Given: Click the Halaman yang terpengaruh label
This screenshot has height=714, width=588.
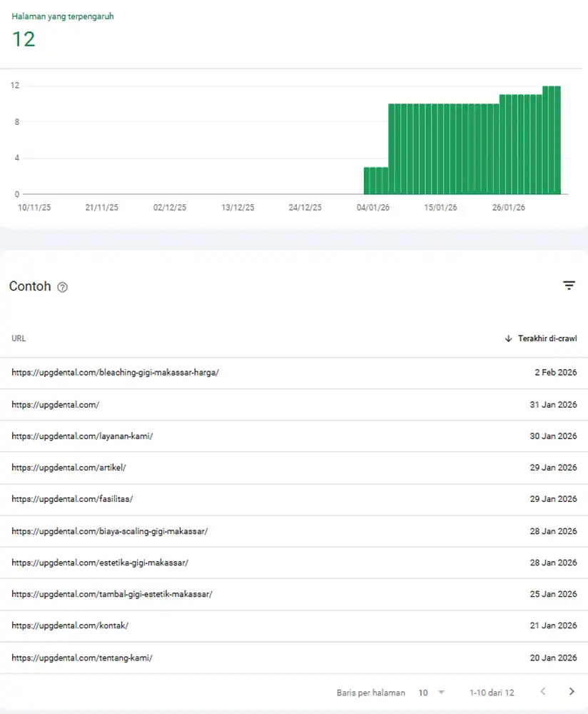Looking at the screenshot, I should (x=63, y=16).
